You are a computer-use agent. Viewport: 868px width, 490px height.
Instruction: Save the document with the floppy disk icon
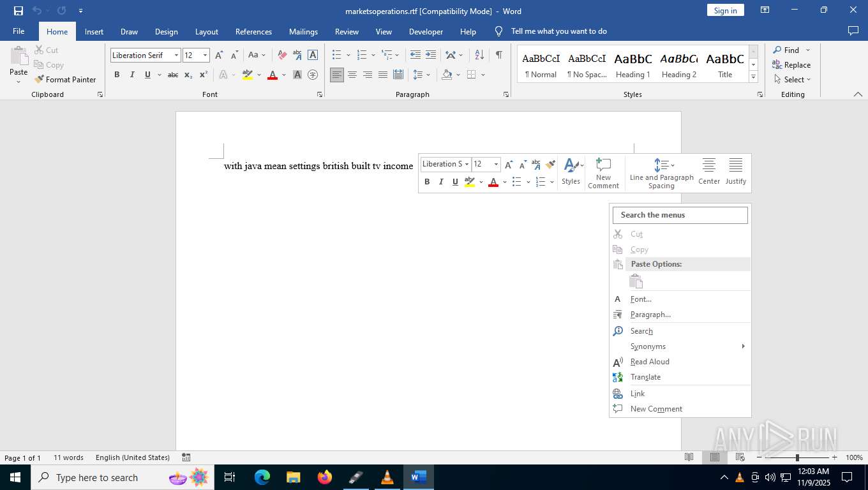point(18,11)
